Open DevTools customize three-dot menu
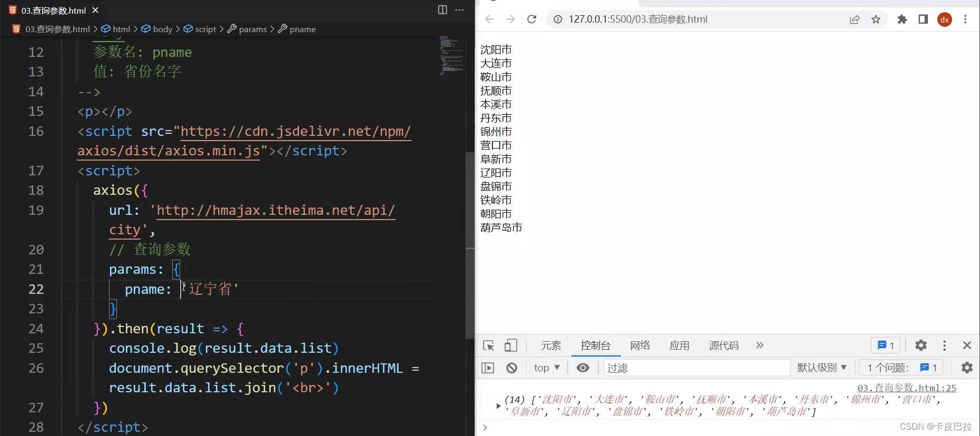Image resolution: width=980 pixels, height=436 pixels. [x=944, y=345]
